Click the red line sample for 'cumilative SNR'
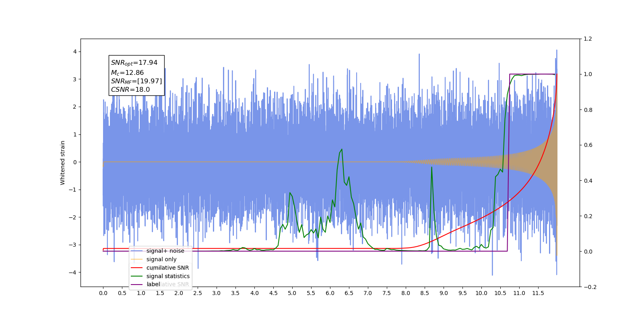This screenshot has height=322, width=644. coord(136,268)
